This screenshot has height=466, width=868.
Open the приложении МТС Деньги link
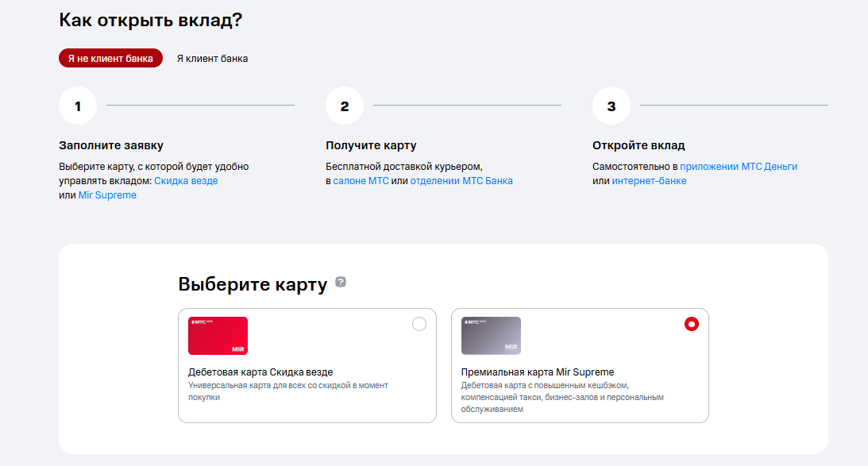click(x=739, y=167)
